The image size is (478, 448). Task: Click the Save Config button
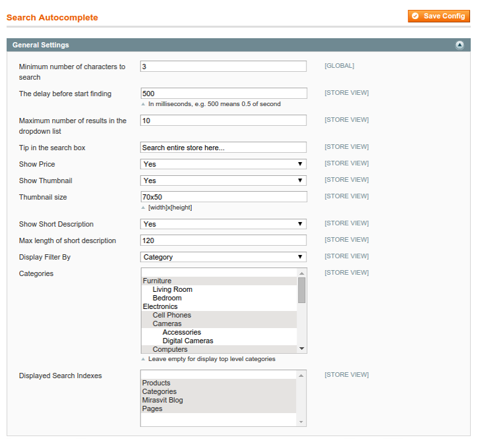point(438,16)
